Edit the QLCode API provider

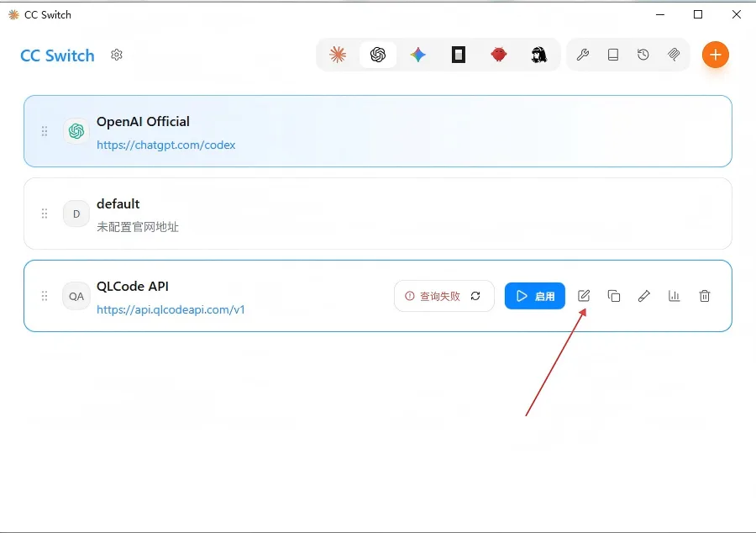click(x=584, y=296)
